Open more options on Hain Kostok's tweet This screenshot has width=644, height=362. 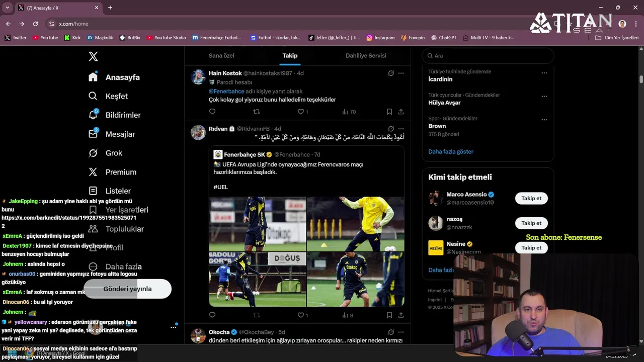tap(401, 73)
